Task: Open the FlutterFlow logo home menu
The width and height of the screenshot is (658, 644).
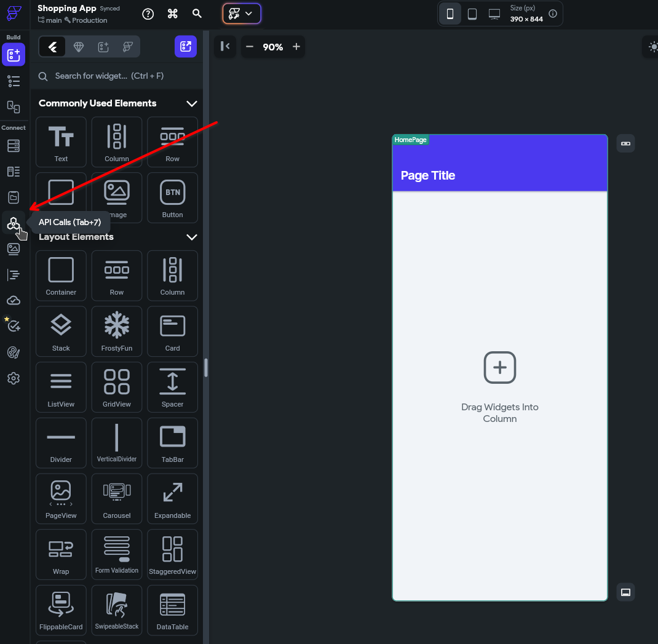Action: [14, 13]
